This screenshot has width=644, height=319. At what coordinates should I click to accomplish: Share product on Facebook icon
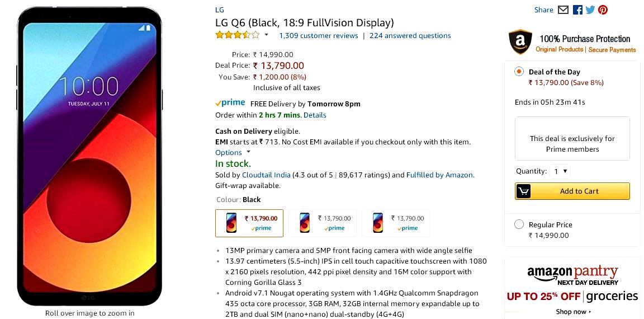point(577,10)
